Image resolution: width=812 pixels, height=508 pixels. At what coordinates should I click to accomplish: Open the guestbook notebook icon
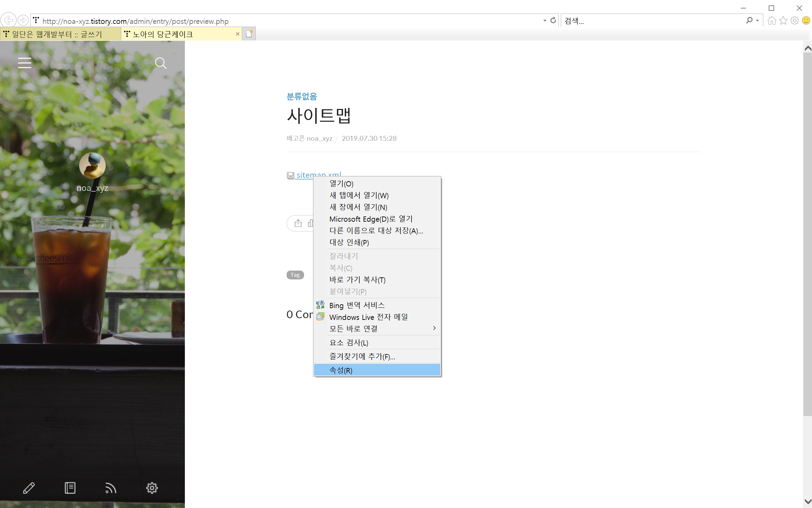click(70, 488)
